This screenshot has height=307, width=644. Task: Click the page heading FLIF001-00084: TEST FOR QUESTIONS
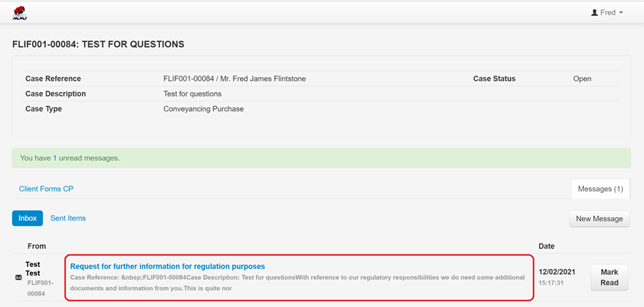(99, 44)
